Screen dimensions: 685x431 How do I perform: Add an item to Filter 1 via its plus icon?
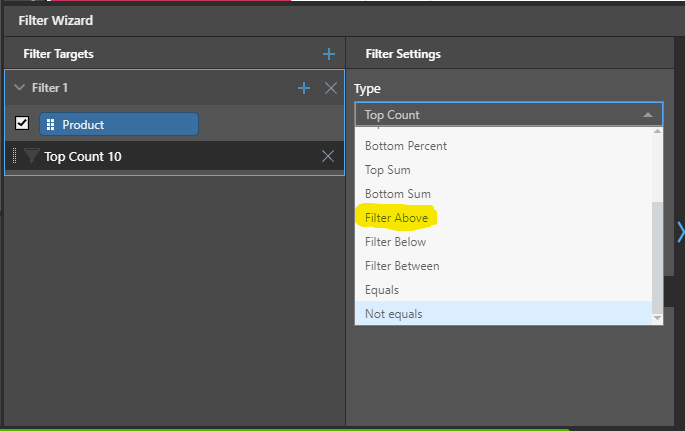304,88
